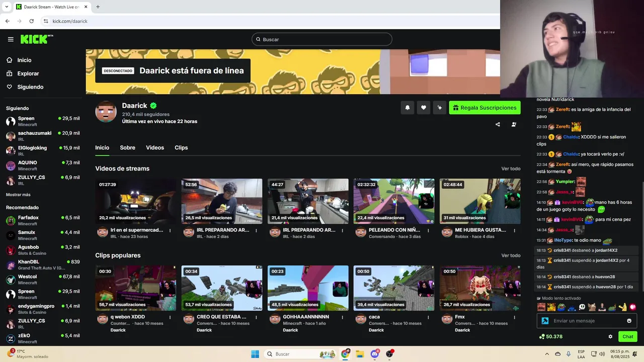This screenshot has height=362, width=644.
Task: Open ElGlogloking channel in sidebar
Action: 42,151
